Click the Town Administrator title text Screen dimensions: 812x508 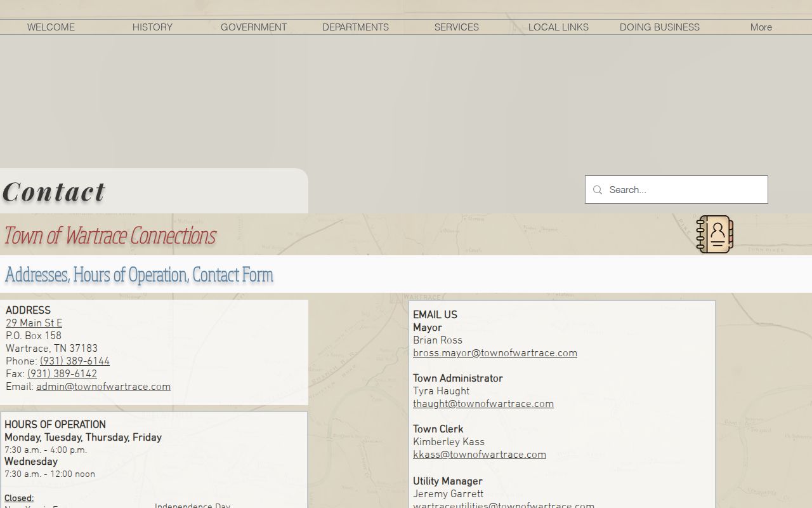point(458,378)
